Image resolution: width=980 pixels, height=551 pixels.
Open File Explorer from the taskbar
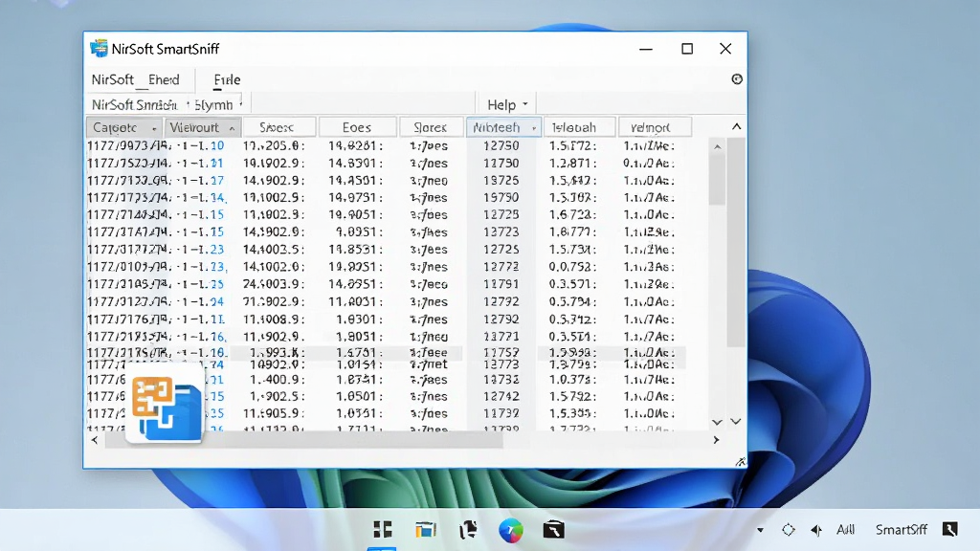coord(426,530)
